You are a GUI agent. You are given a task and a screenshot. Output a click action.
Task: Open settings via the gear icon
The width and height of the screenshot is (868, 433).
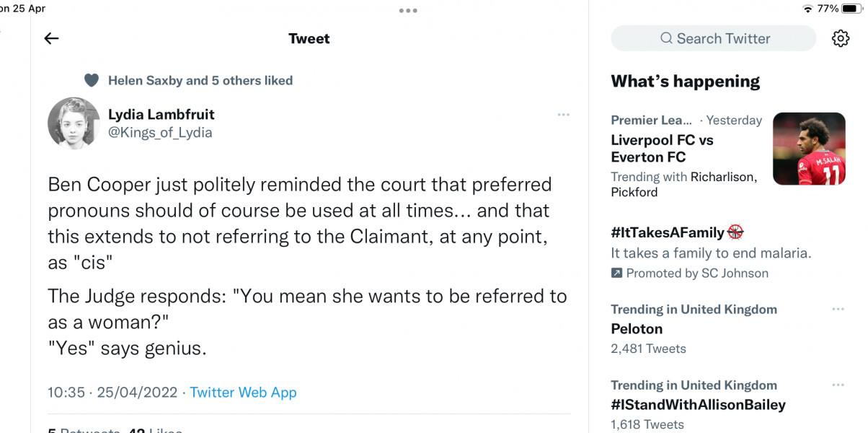coord(840,38)
